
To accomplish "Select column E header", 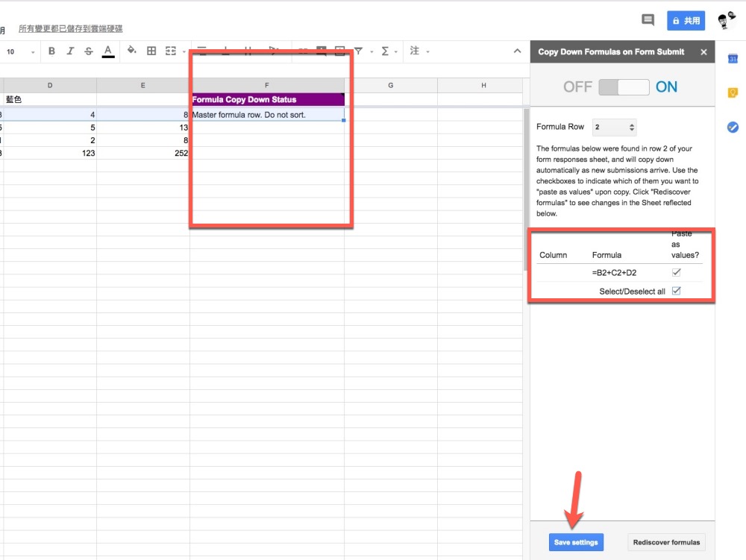I will tap(142, 86).
